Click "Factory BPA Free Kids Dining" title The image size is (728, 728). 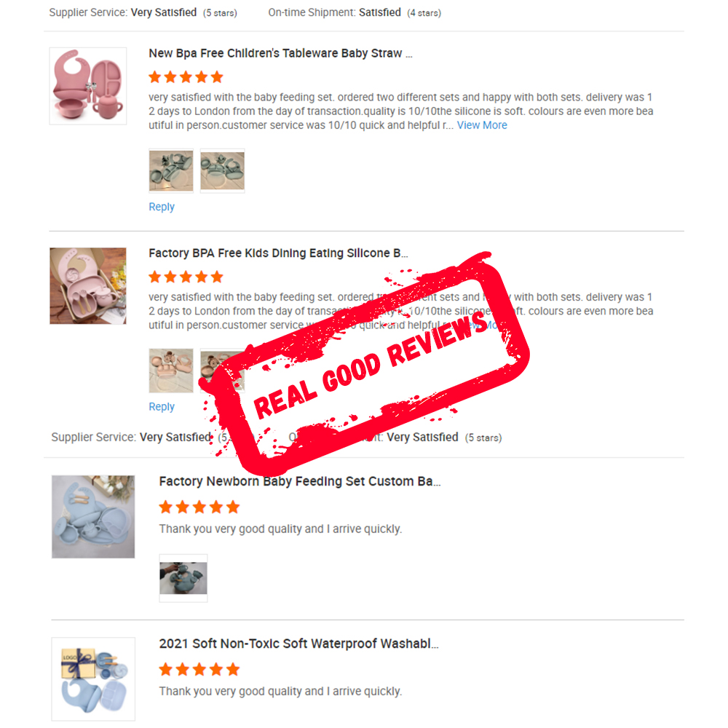pyautogui.click(x=278, y=253)
